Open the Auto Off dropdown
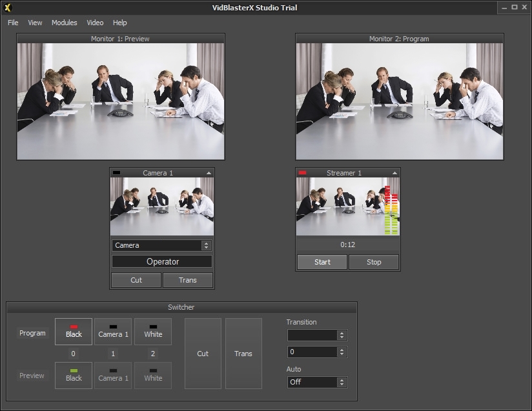Image resolution: width=532 pixels, height=411 pixels. [317, 382]
